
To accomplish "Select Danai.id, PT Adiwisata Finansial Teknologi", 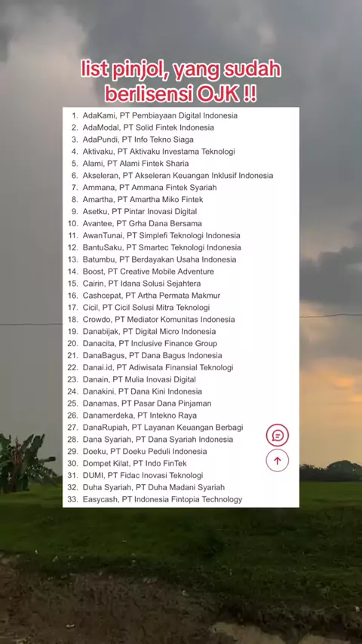I will pos(158,367).
